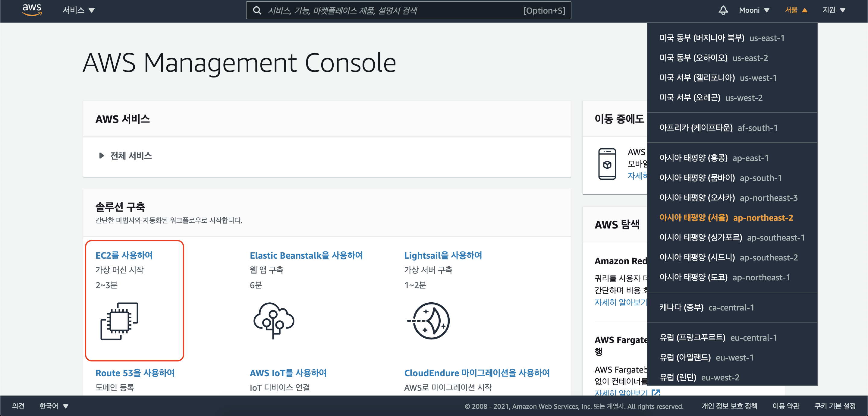Click the AWS logo home icon
Viewport: 868px width, 416px height.
pos(32,10)
